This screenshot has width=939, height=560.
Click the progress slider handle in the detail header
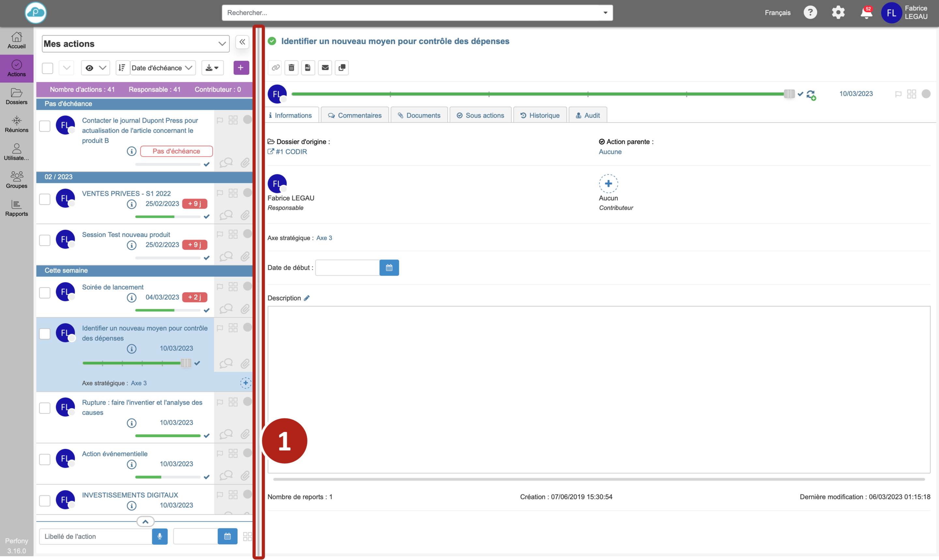click(x=789, y=93)
